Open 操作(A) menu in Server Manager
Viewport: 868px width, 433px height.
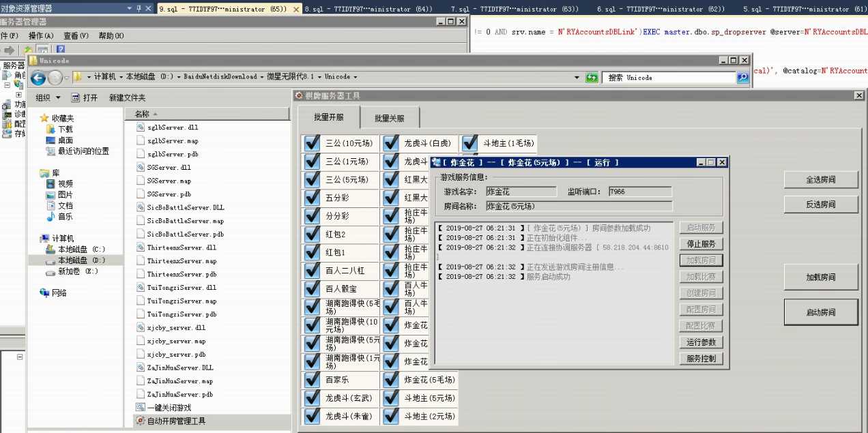point(41,35)
